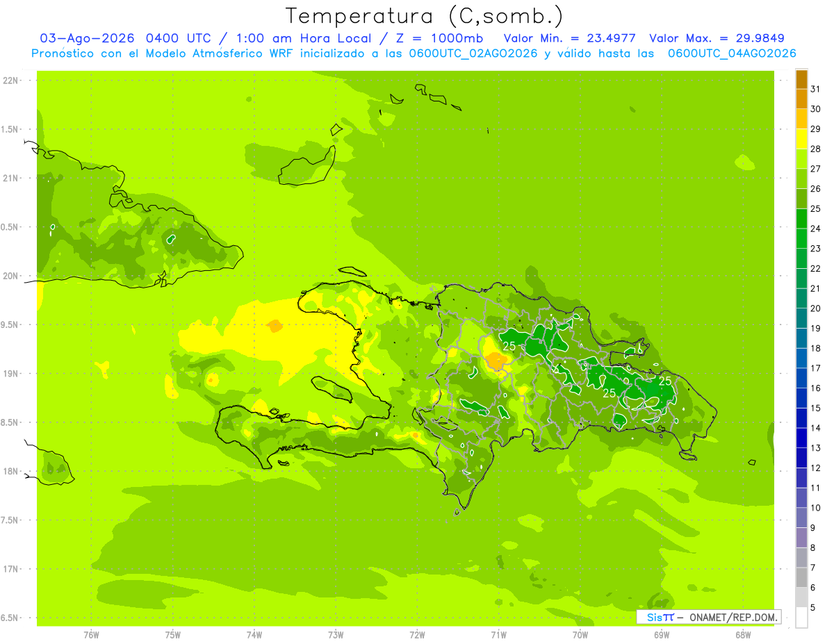Click the "8.5N" latitude axis label
This screenshot has height=644, width=834.
pos(10,422)
